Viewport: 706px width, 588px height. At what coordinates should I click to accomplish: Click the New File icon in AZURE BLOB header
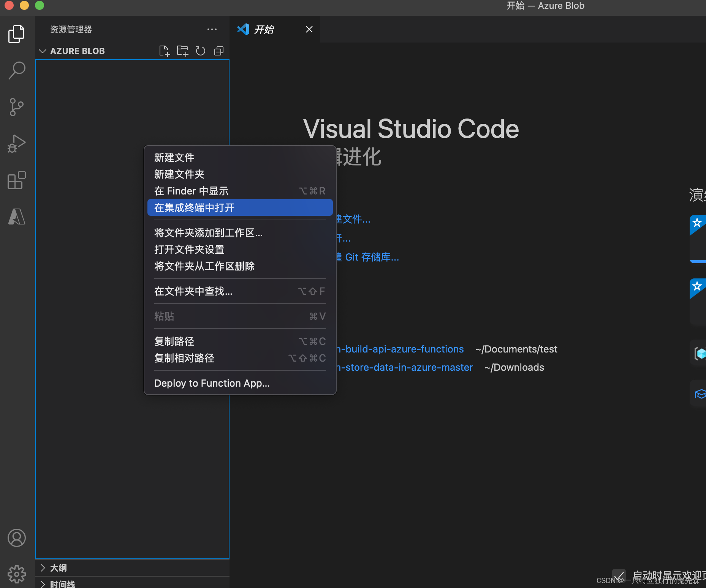click(x=164, y=51)
